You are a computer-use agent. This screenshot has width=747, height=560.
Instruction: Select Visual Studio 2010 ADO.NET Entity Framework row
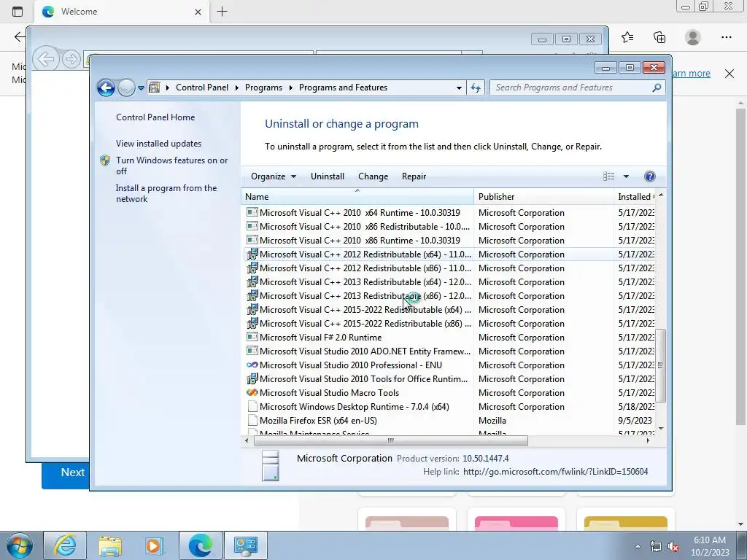pos(449,351)
